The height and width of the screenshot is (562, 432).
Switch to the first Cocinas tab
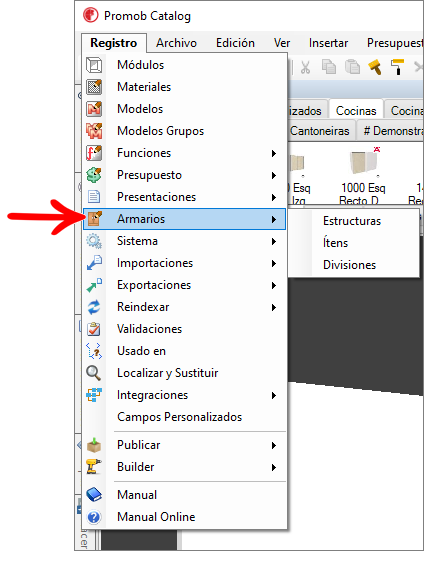click(356, 110)
